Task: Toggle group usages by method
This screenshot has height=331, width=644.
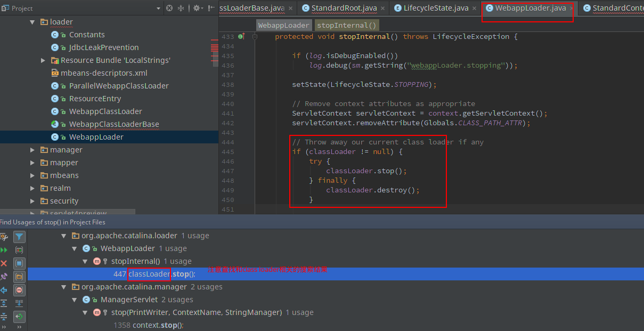Action: click(x=19, y=290)
